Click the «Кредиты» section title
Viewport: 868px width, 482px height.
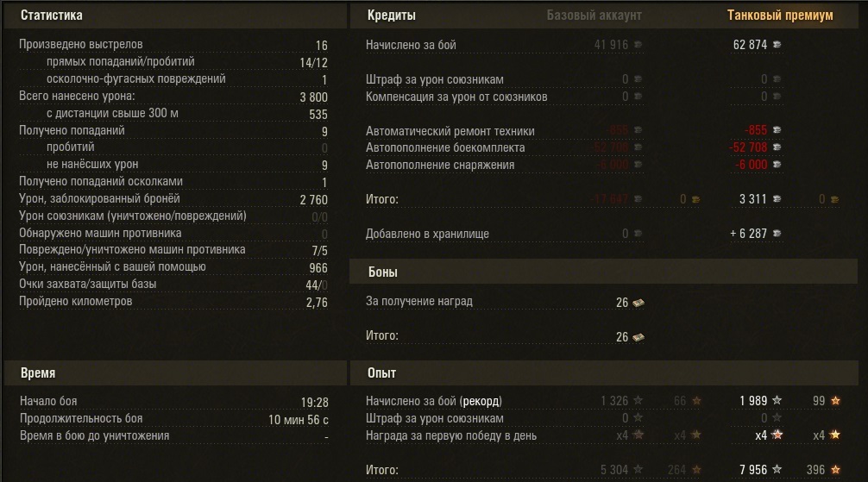391,16
